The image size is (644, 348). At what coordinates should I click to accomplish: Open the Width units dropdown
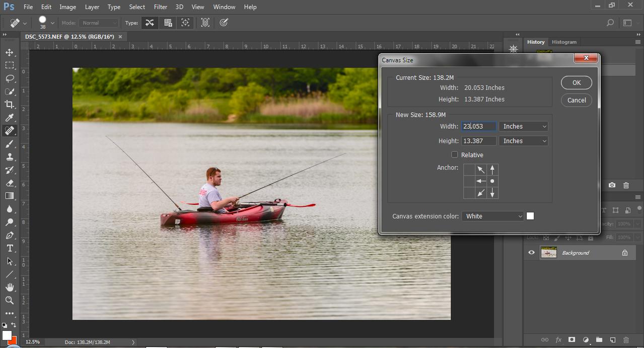[523, 127]
